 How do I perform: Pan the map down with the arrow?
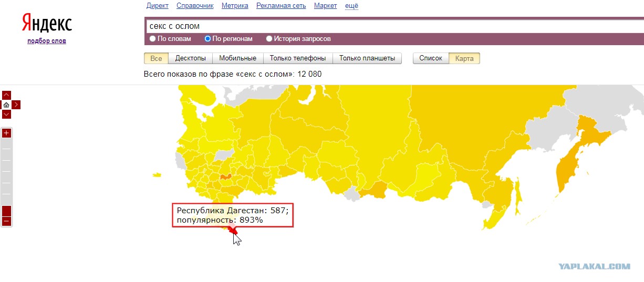pos(6,114)
